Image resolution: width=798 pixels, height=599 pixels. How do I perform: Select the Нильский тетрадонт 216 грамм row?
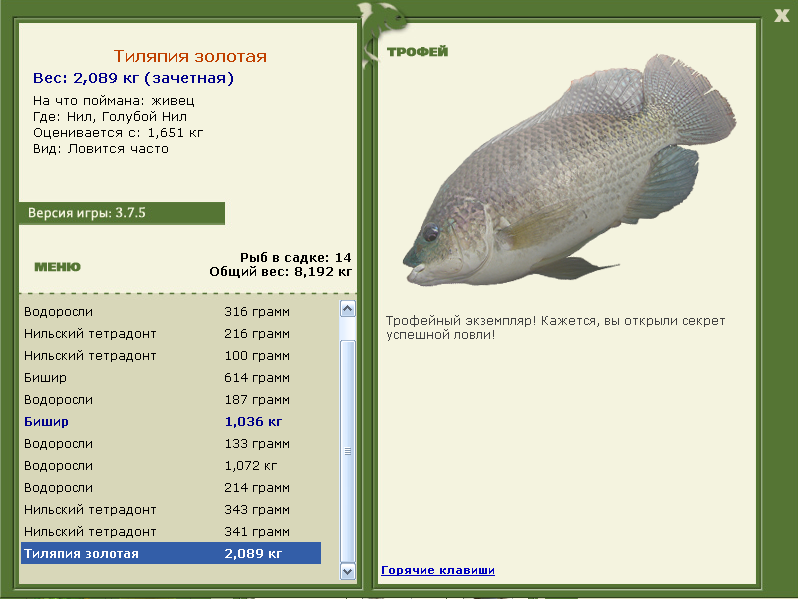171,334
